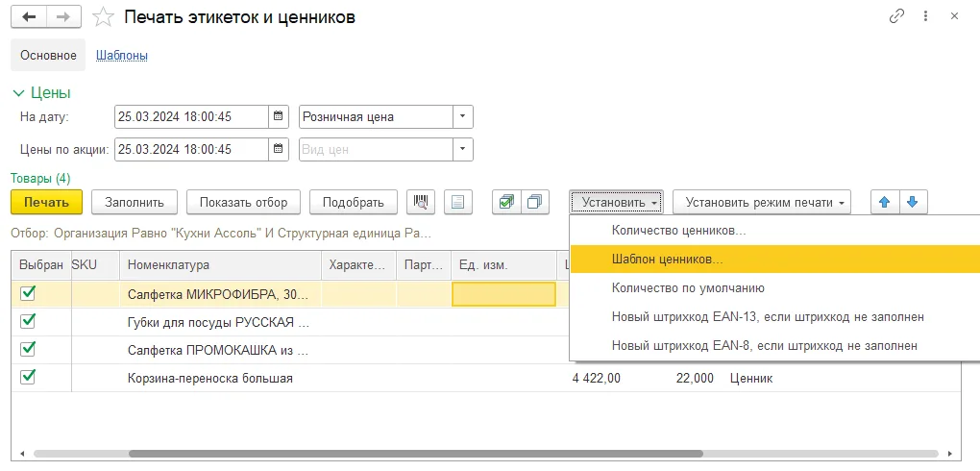The width and height of the screenshot is (980, 471).
Task: Click the quantity value 22,000
Action: (695, 379)
